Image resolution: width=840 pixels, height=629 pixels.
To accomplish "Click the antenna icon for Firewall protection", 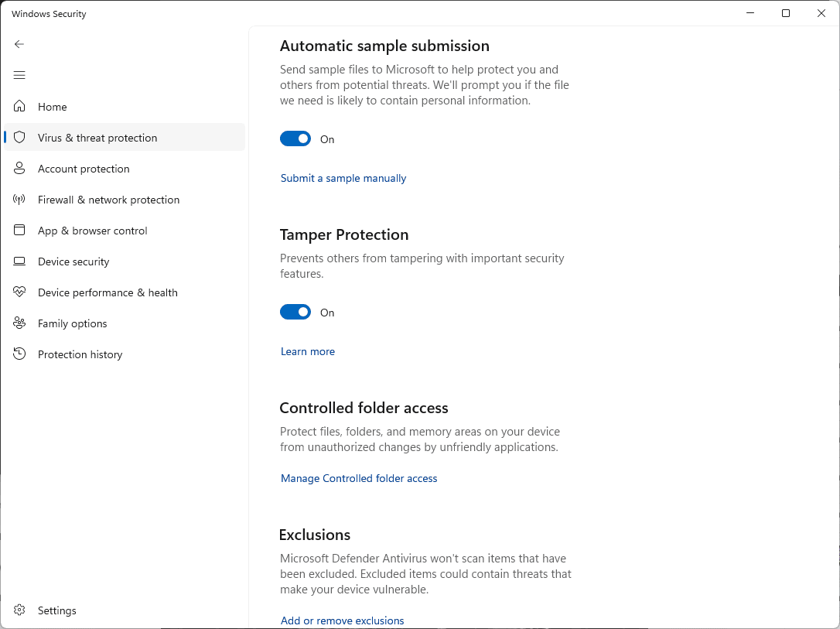I will pos(19,200).
